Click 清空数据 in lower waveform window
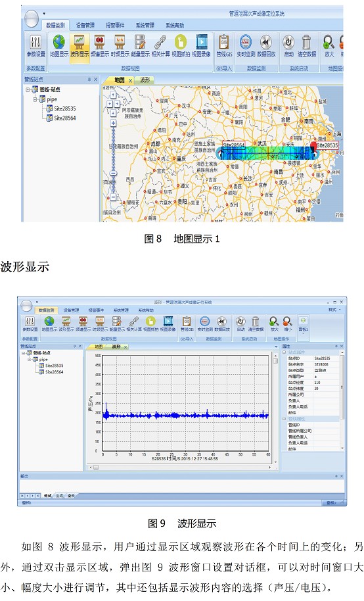This screenshot has height=601, width=364. pos(256,324)
